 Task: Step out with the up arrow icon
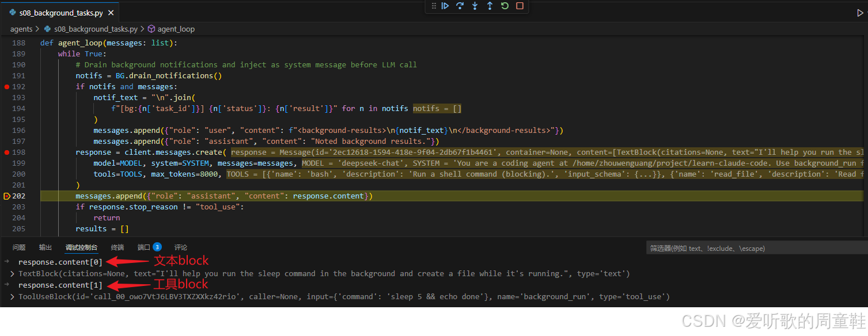490,6
